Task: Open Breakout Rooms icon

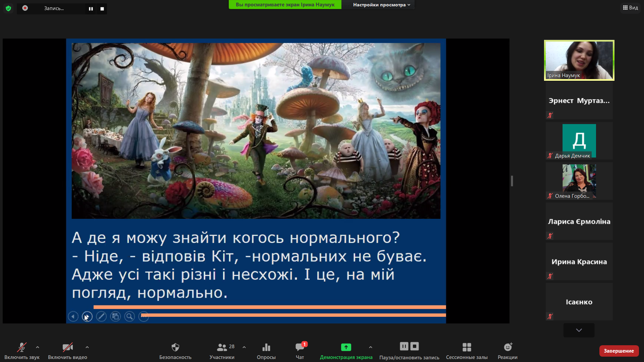Action: [x=467, y=347]
